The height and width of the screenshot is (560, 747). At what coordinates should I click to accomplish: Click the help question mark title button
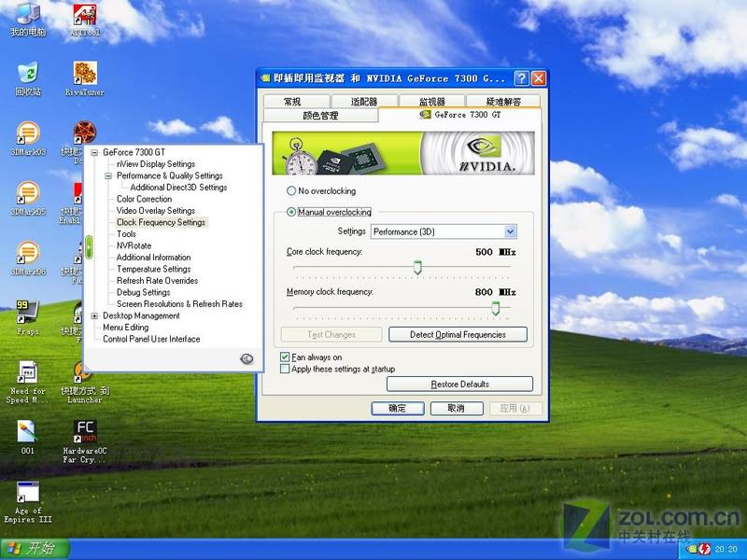tap(522, 78)
